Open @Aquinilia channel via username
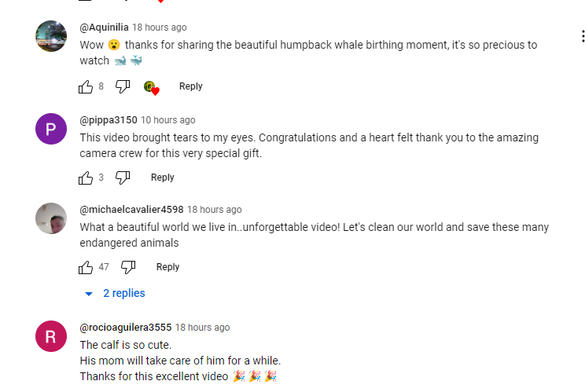Viewport: 585px width, 392px height. pos(104,27)
